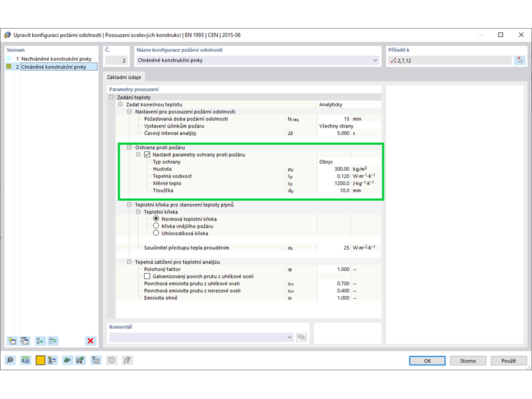The image size is (532, 399).
Task: Click the reset circular arrow icon
Action: [111, 360]
